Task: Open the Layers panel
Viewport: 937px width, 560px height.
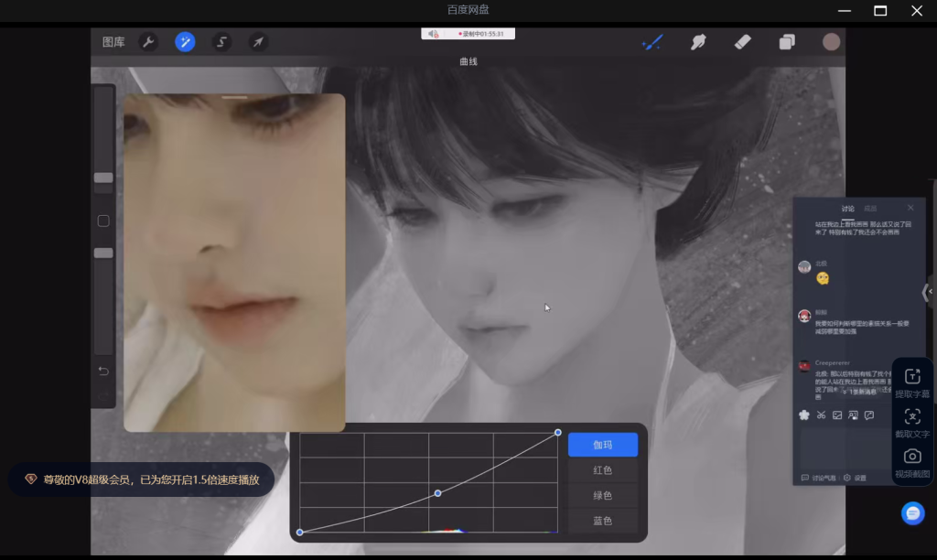Action: point(787,42)
